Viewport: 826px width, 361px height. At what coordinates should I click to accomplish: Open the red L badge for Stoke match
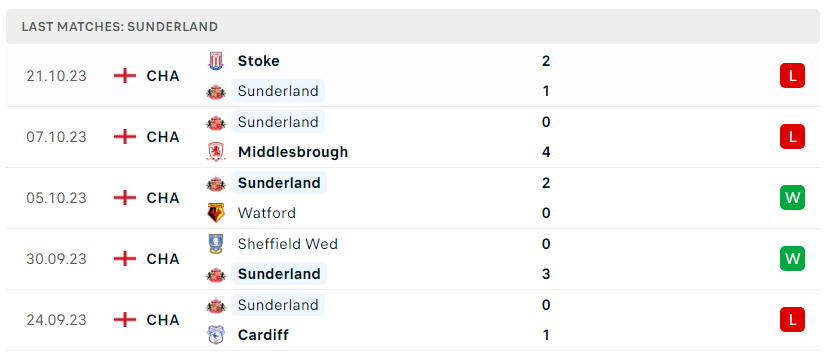point(792,76)
